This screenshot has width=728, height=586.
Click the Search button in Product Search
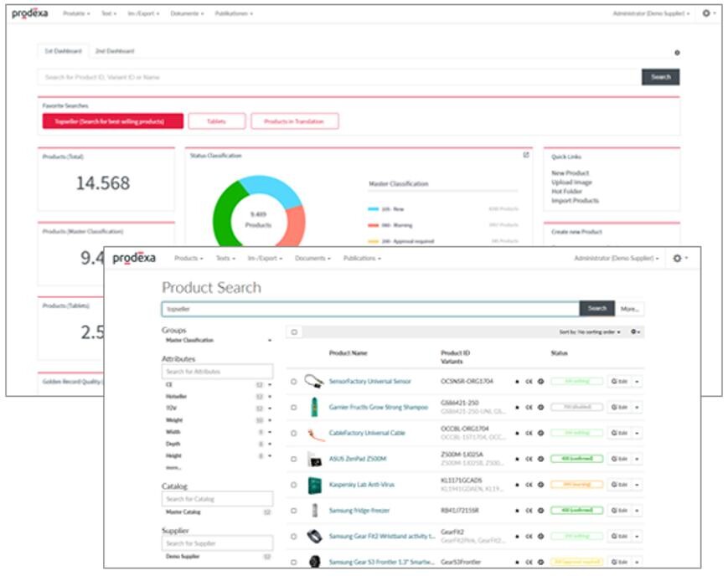coord(596,309)
